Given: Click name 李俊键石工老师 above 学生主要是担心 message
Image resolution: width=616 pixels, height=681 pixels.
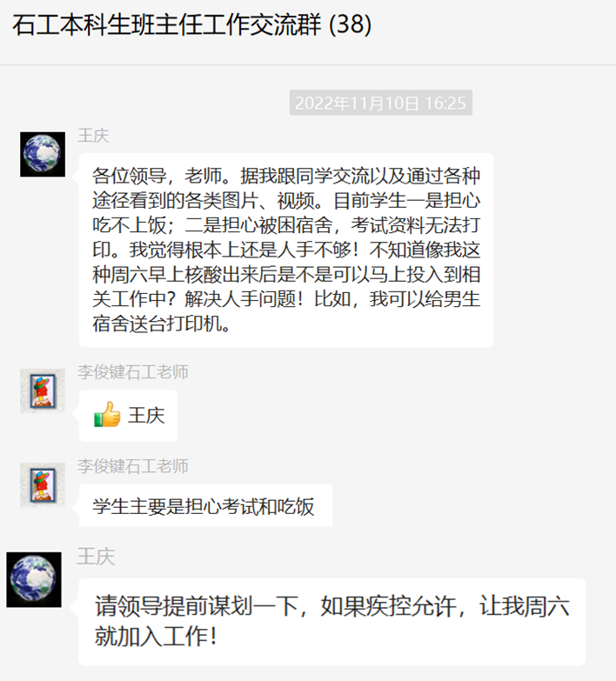Looking at the screenshot, I should (x=133, y=466).
